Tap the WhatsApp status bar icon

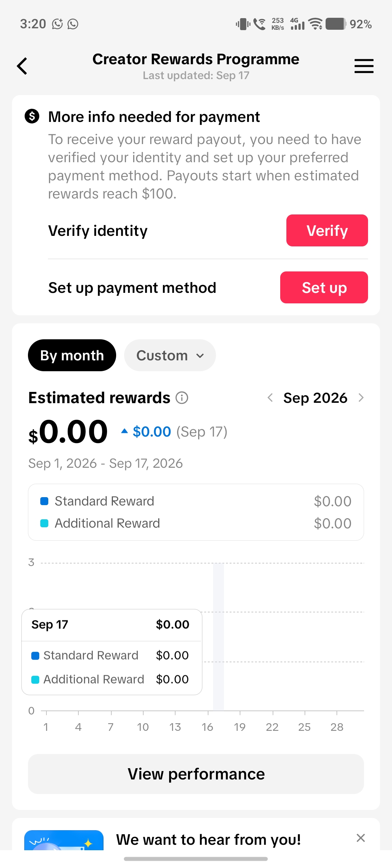(73, 24)
